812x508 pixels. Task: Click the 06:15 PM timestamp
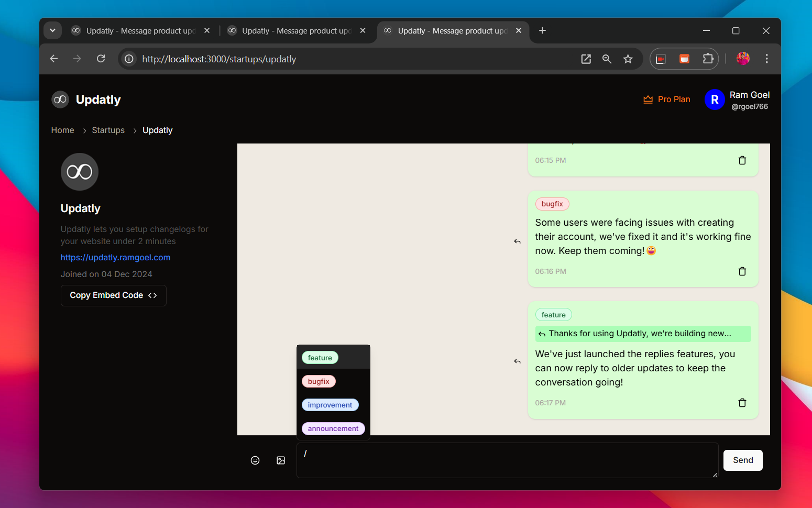[551, 160]
